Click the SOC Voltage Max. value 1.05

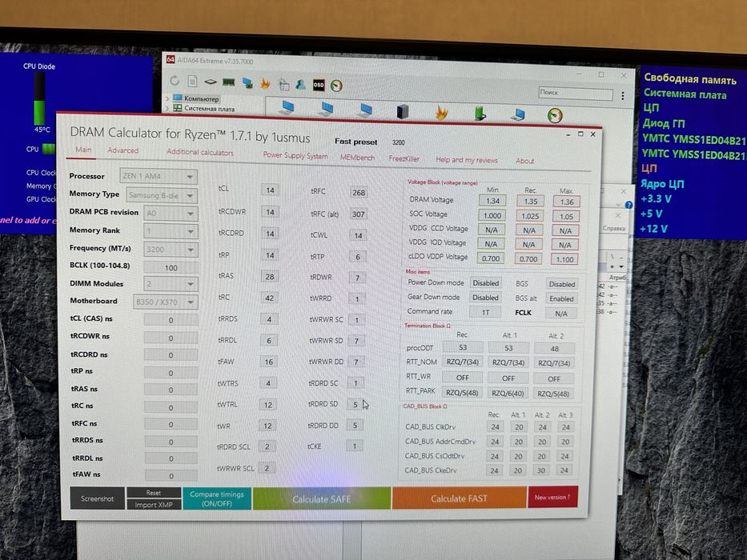pos(566,216)
